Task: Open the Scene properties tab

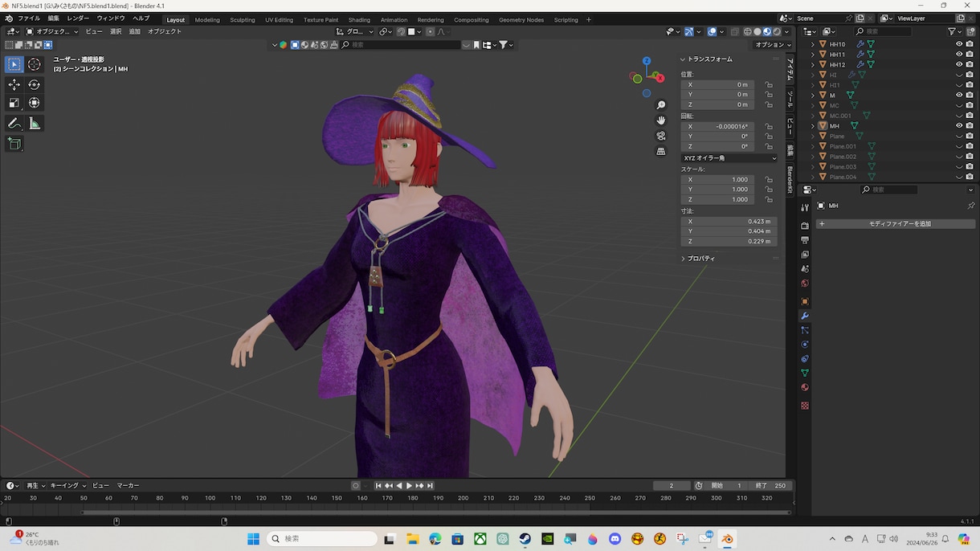Action: [x=805, y=269]
